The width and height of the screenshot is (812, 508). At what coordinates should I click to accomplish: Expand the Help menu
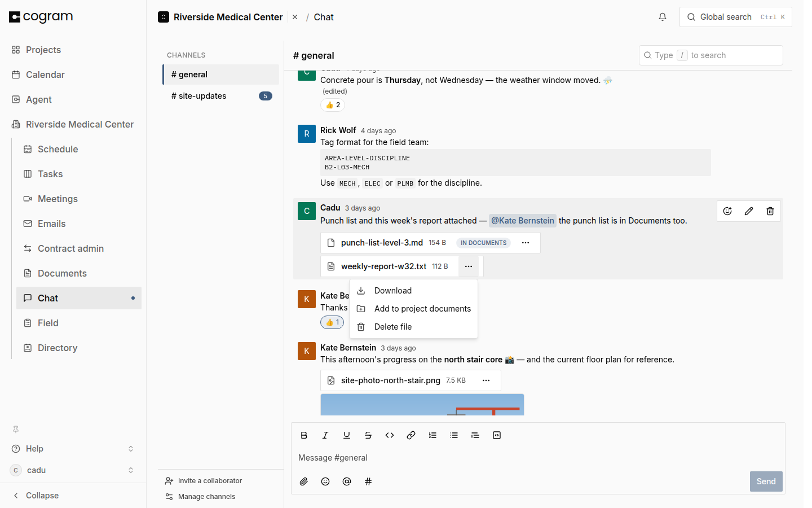[73, 449]
